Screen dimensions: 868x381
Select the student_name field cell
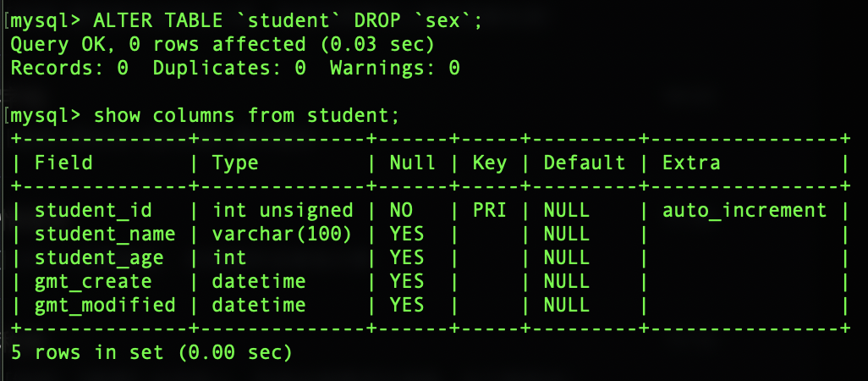click(105, 234)
